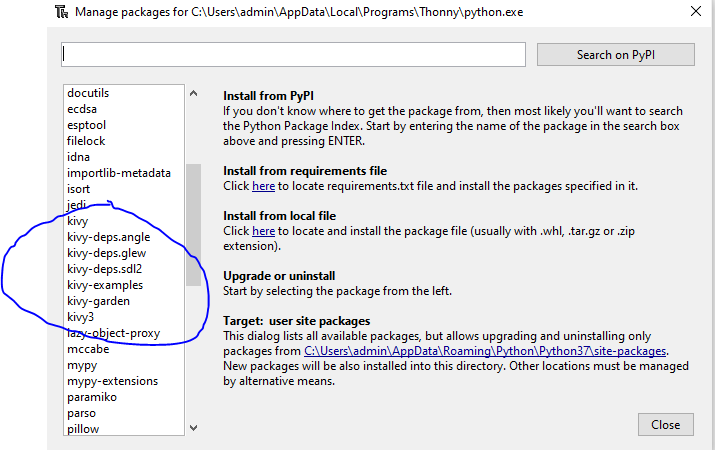Open the site-packages folder path link
Screen dimensions: 715x450
point(485,351)
